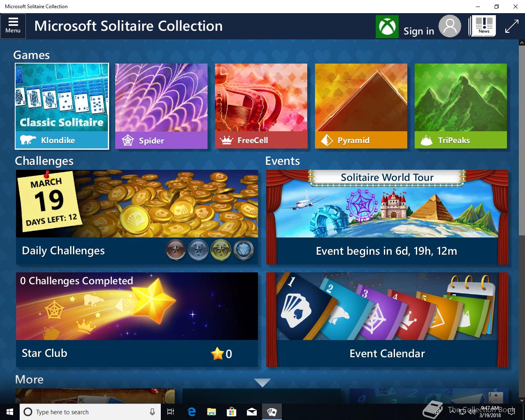
Task: Open File Explorer from the taskbar
Action: click(212, 412)
